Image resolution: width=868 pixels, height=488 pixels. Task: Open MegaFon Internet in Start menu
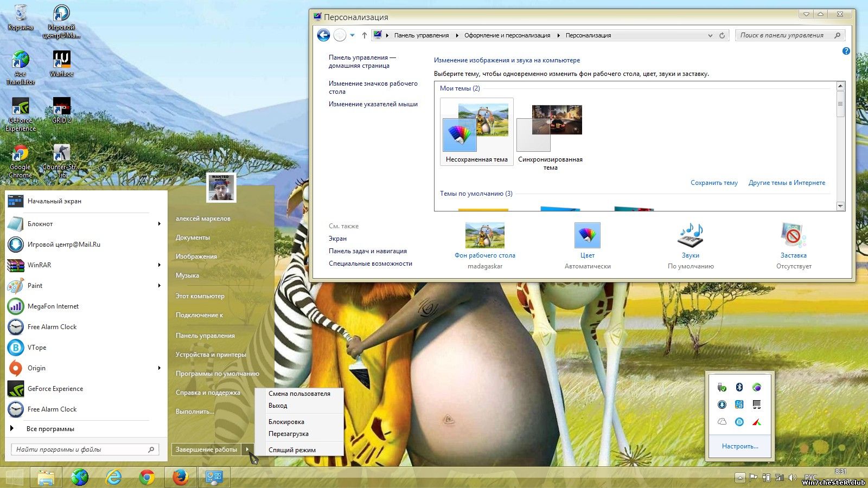tap(86, 306)
